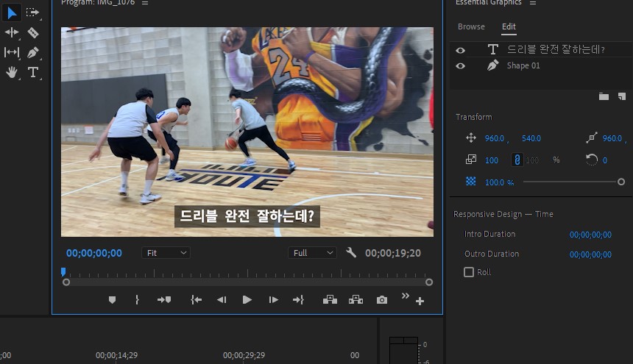Select the Hand tool
633x364 pixels.
[x=11, y=73]
